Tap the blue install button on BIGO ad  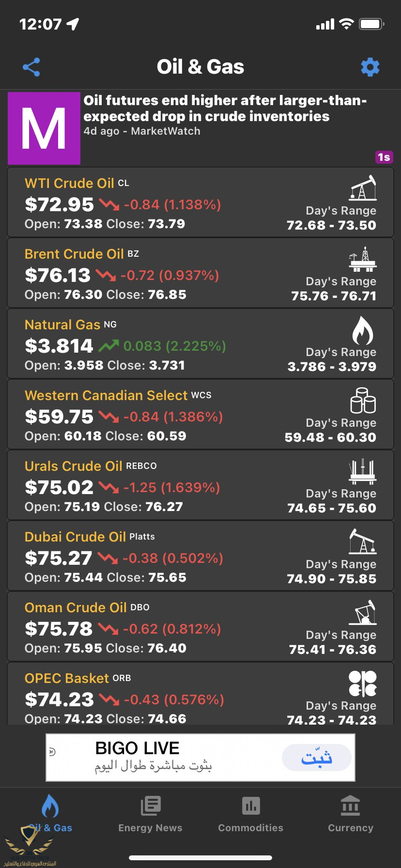tap(317, 758)
